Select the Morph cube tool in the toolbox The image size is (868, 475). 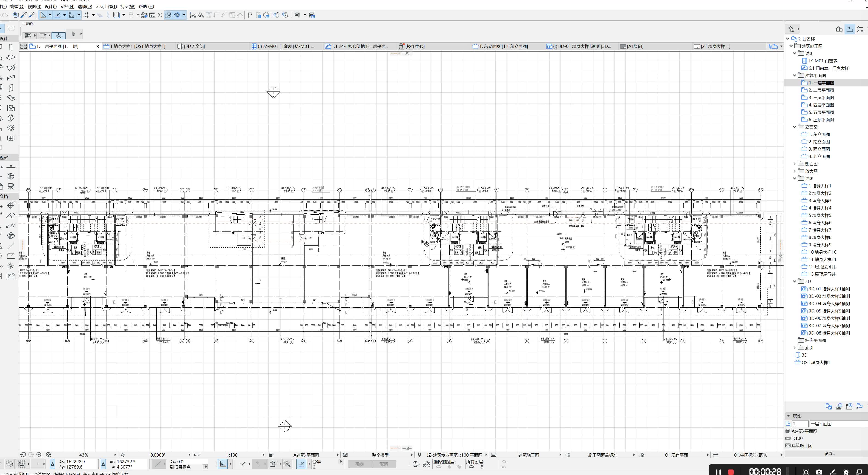(11, 138)
